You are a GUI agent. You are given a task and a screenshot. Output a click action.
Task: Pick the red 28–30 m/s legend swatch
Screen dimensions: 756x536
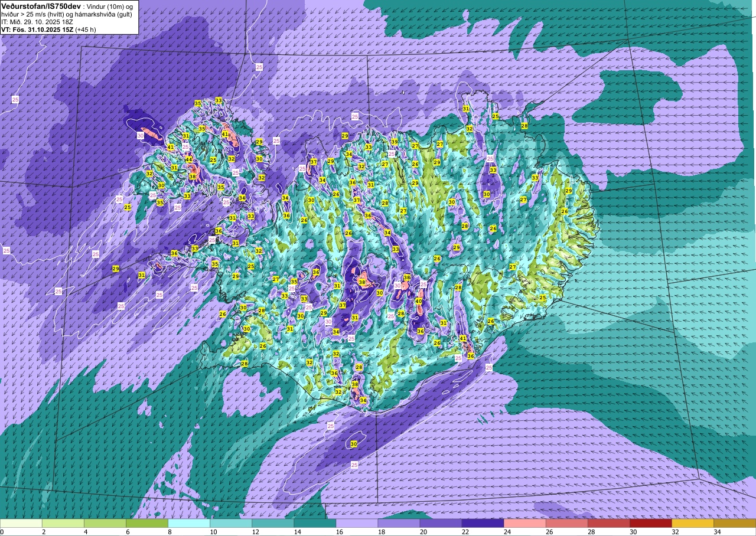click(608, 523)
